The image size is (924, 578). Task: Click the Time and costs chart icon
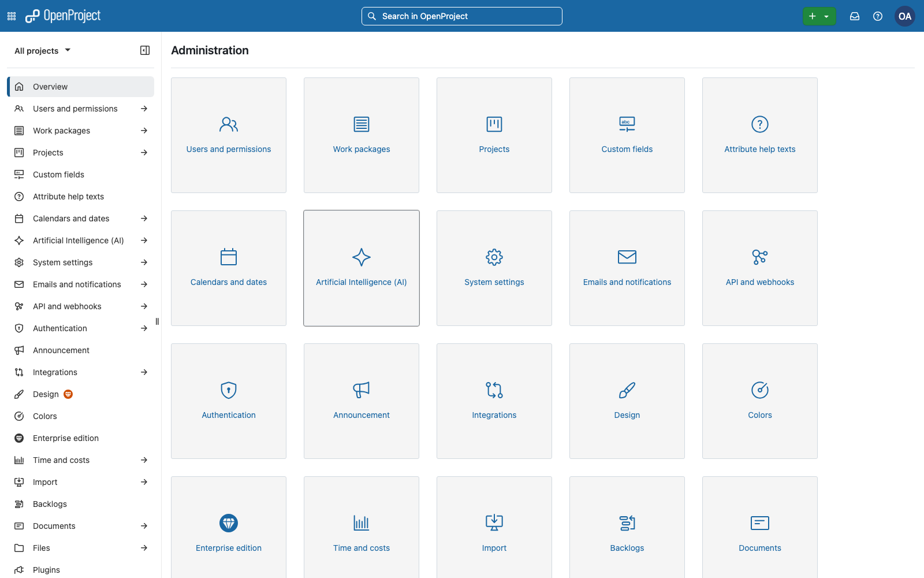(362, 523)
